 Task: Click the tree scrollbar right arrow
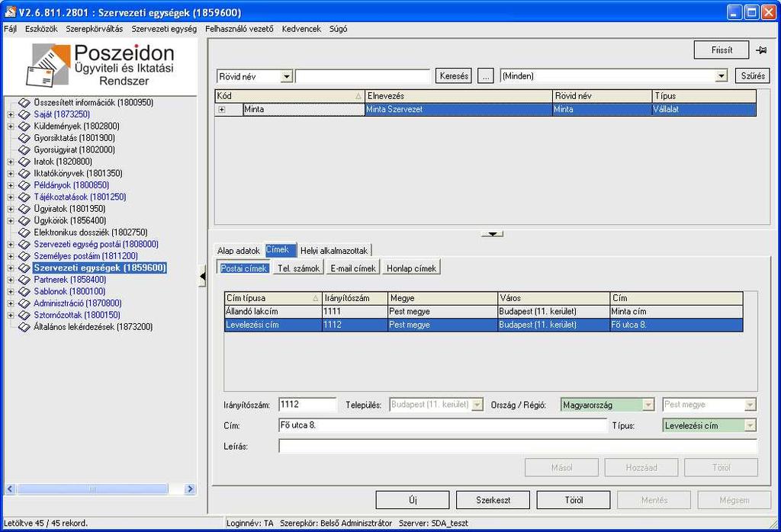[x=190, y=489]
